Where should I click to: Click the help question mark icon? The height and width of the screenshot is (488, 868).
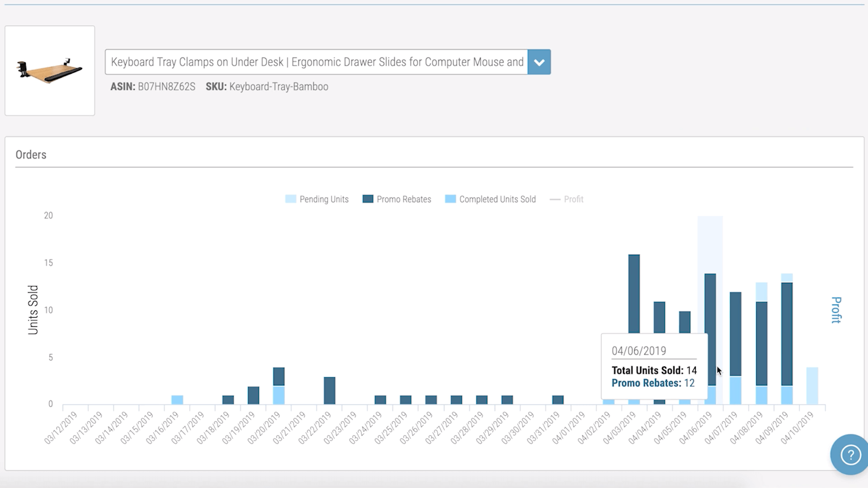[x=850, y=455]
